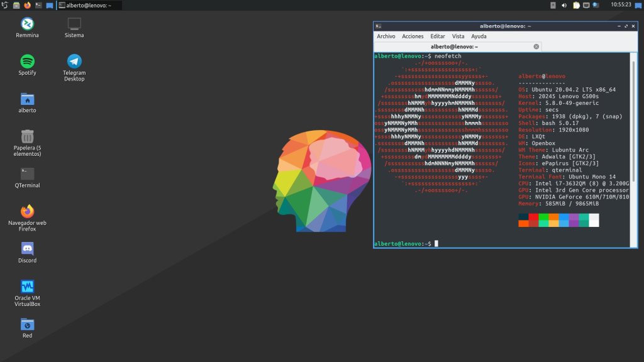Click the QTerminal desktop shortcut
Screen dimensions: 644x362
tap(27, 174)
